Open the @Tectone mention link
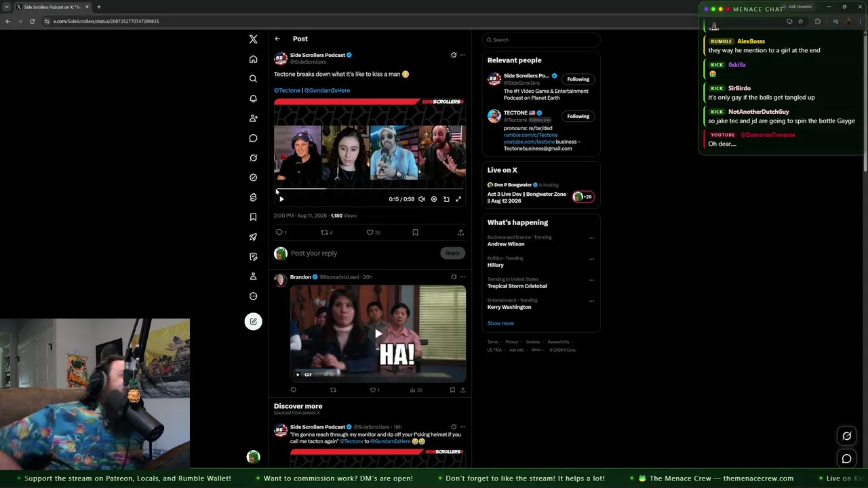Viewport: 868px width, 488px height. (287, 90)
